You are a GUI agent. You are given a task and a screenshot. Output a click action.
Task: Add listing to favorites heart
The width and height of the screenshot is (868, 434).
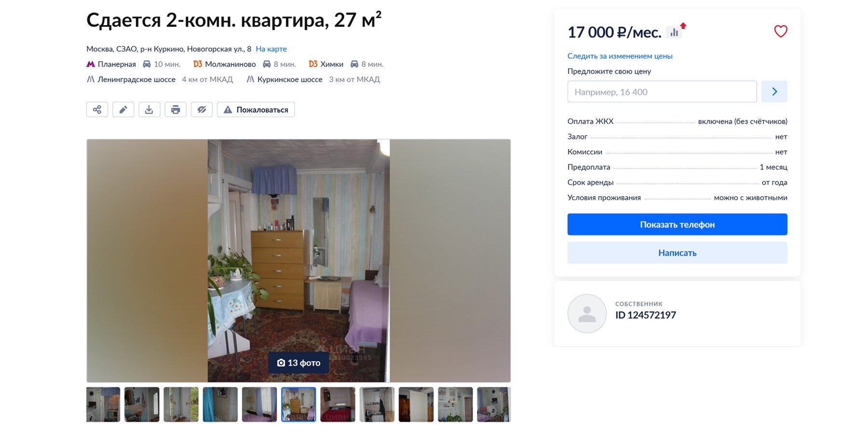[x=780, y=31]
